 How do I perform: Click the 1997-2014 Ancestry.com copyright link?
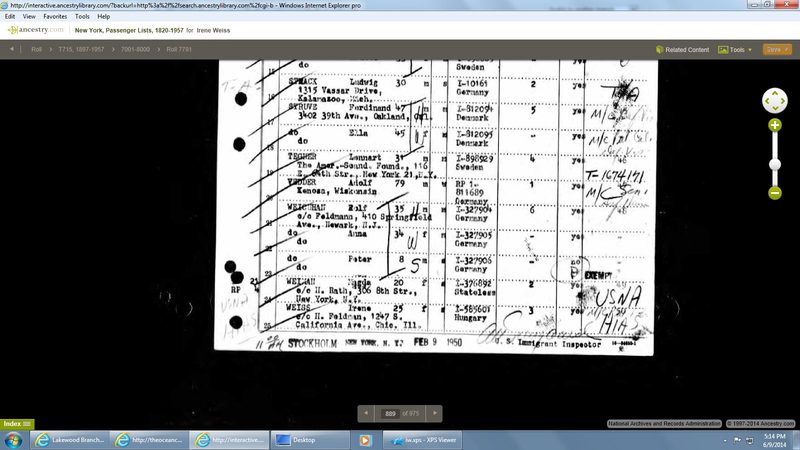pos(760,423)
